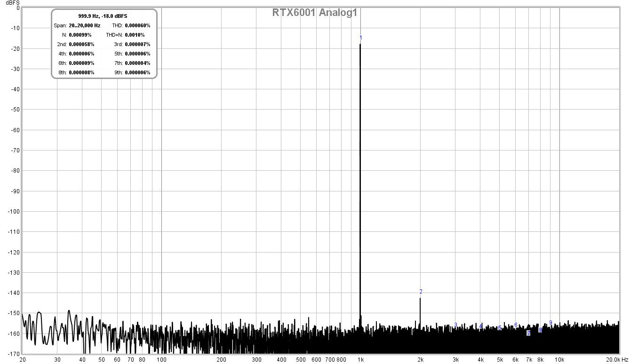Viewport: 630px width, 364px height.
Task: Click the -100 label on the vertical axis
Action: coord(14,212)
